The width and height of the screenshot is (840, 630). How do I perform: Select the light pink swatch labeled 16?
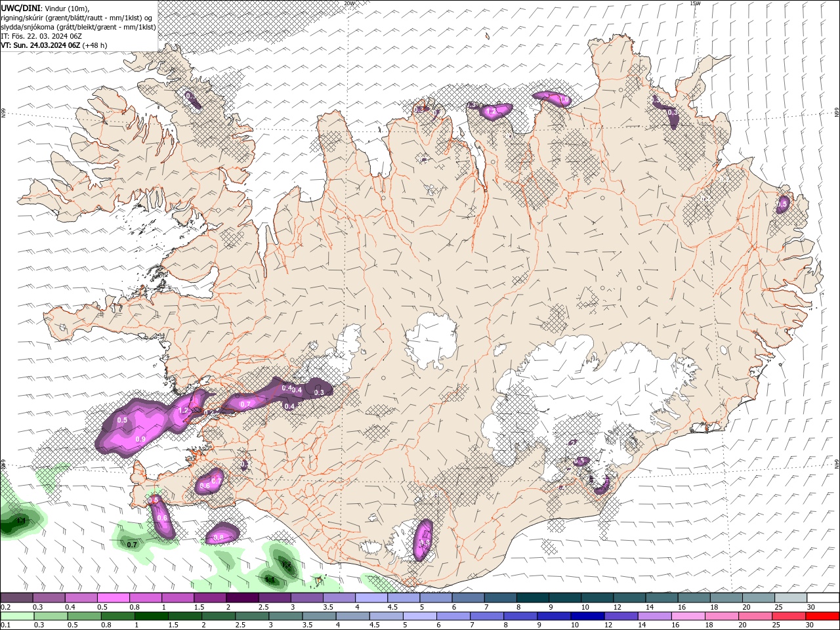click(689, 616)
